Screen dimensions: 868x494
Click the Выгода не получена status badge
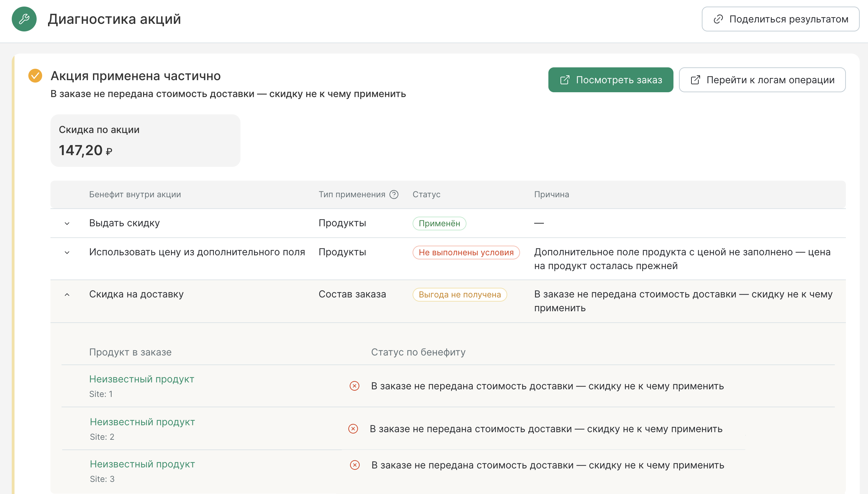tap(460, 295)
